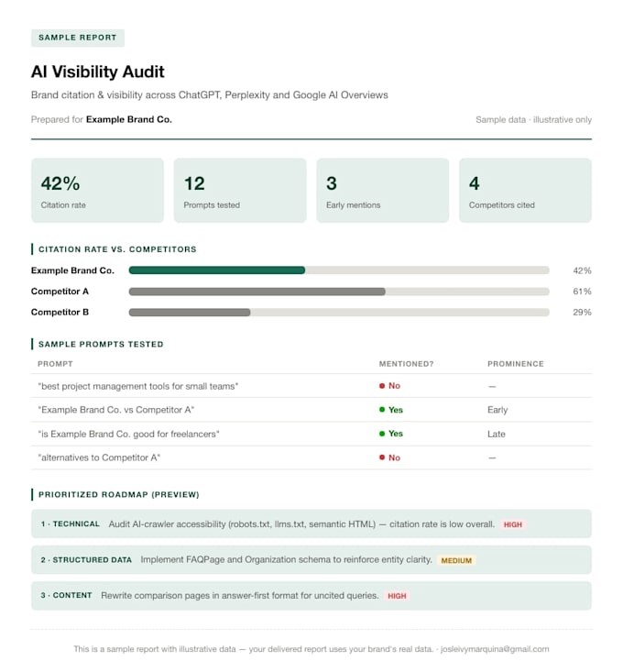
Task: Click the Competitor A bar label
Action: [x=60, y=292]
